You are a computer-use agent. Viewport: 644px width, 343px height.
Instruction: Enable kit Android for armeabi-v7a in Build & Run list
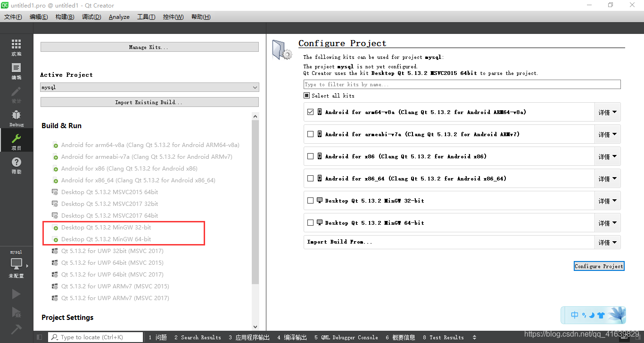142,157
